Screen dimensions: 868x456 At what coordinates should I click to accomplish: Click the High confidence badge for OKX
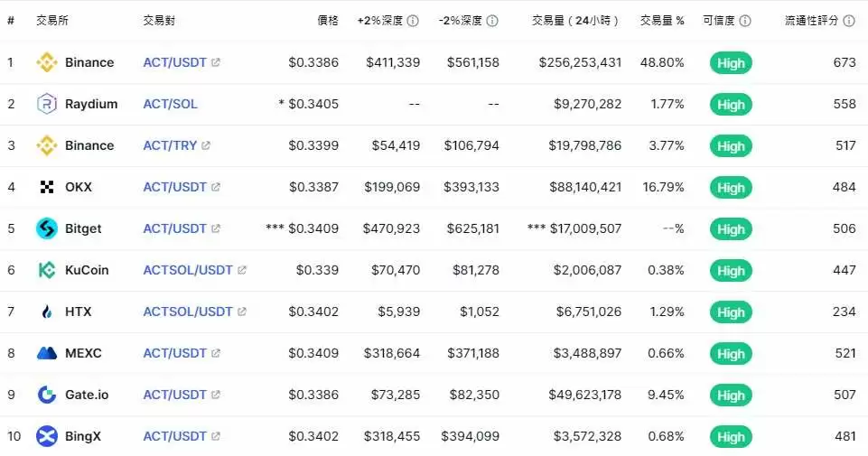[731, 188]
